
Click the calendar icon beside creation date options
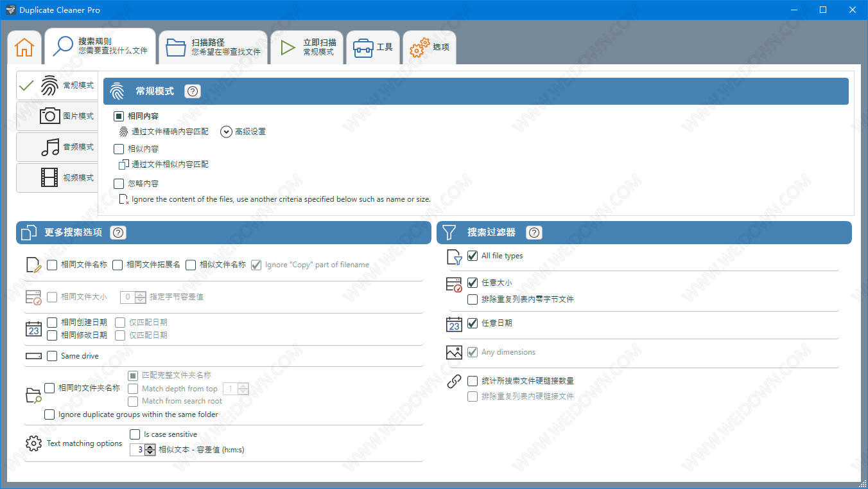pos(33,329)
